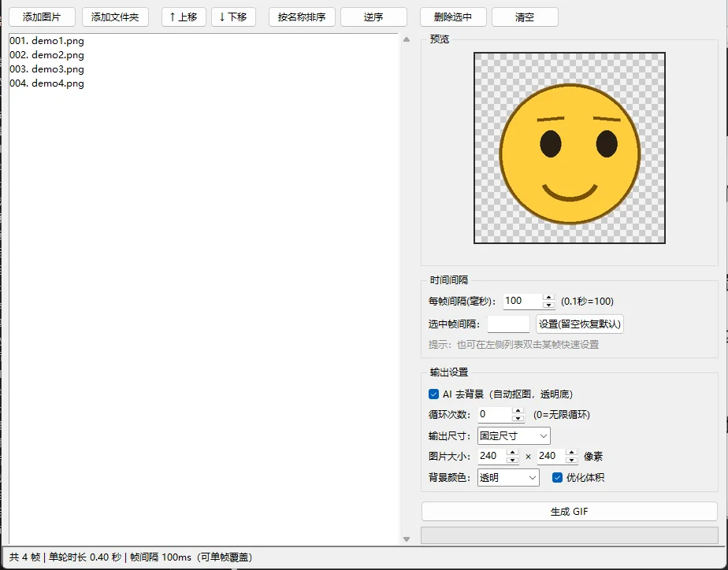Reverse frame order with 逆序

click(x=373, y=17)
